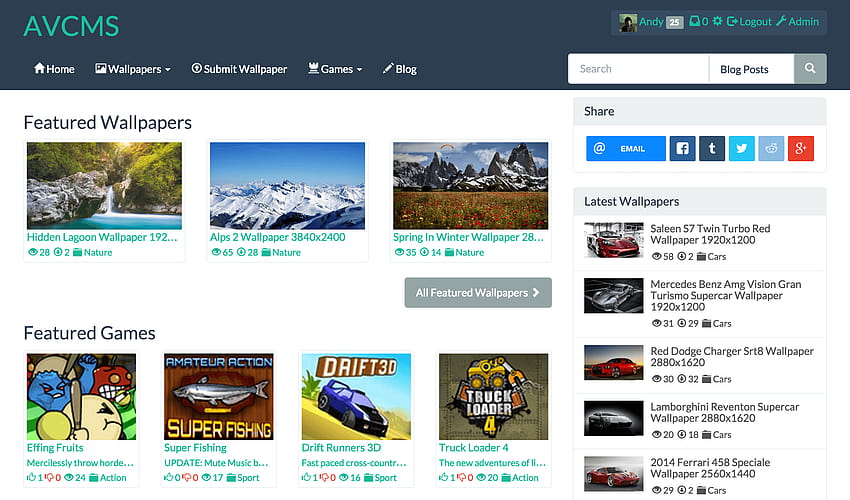850x500 pixels.
Task: Expand the Wallpapers dropdown menu
Action: pos(133,69)
